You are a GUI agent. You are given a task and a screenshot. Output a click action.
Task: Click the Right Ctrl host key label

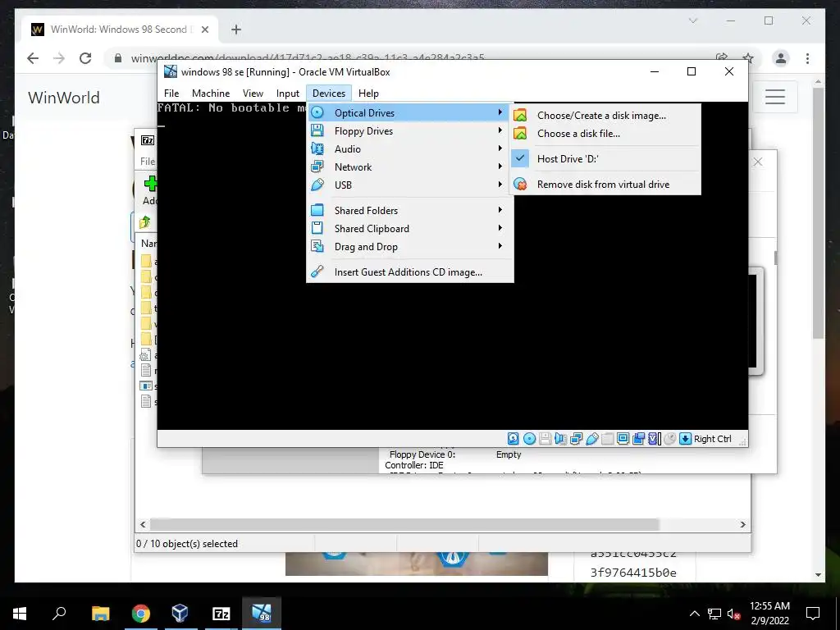click(713, 439)
